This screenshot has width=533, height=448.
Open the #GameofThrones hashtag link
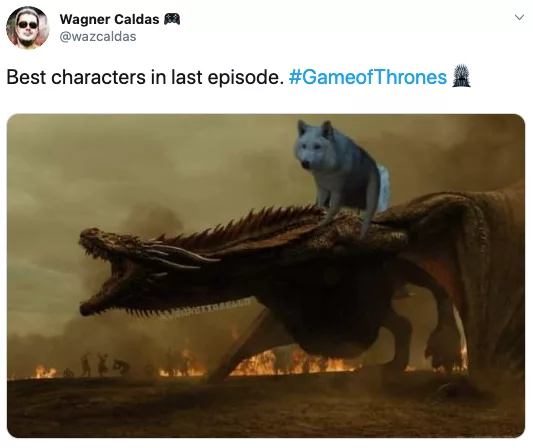tap(367, 77)
